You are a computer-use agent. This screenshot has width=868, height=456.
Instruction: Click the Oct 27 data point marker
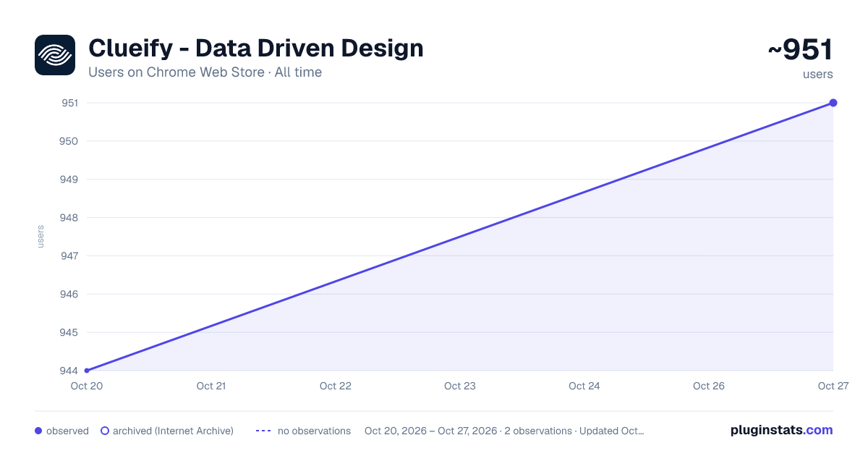tap(833, 103)
